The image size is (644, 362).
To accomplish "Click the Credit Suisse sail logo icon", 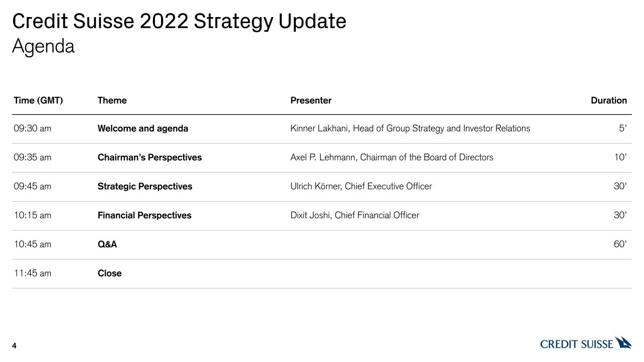I will (x=623, y=342).
